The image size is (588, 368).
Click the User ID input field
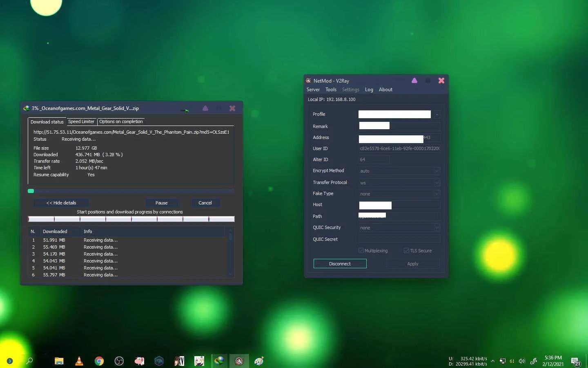coord(399,148)
